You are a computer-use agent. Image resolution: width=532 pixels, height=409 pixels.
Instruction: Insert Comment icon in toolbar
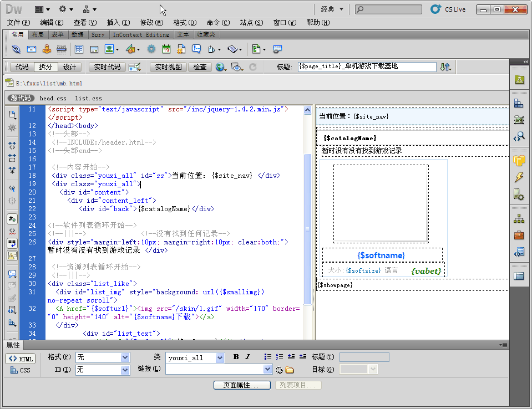pos(196,49)
